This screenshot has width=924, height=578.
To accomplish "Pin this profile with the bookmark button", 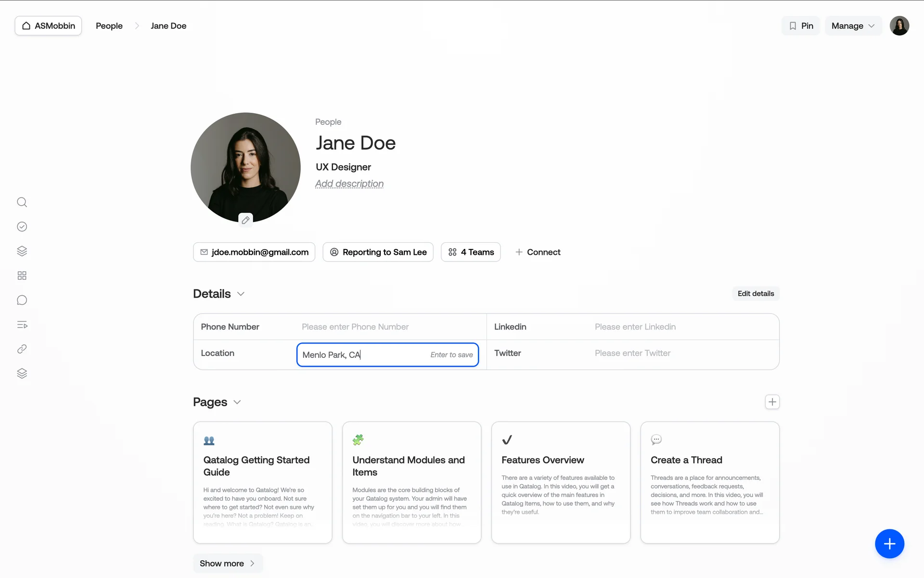I will point(801,26).
